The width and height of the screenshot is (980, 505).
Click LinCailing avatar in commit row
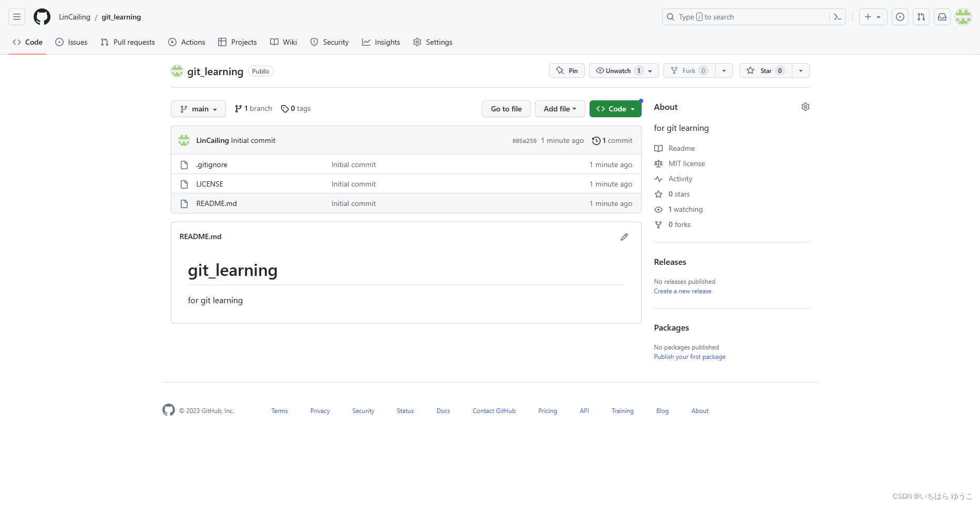184,140
